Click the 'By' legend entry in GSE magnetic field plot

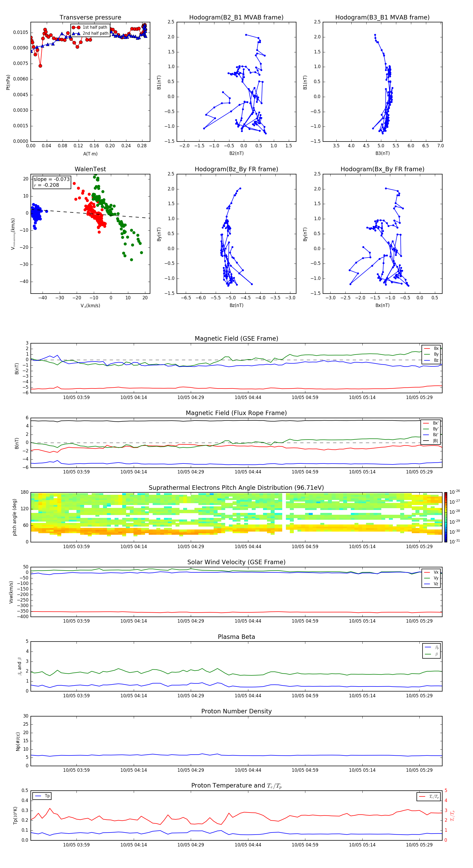pos(431,354)
